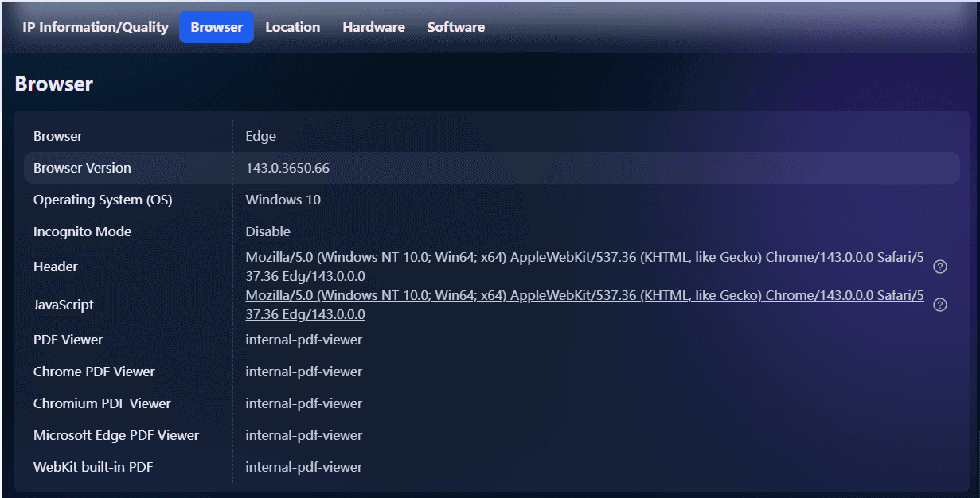Click the Edge browser name value

click(x=260, y=136)
